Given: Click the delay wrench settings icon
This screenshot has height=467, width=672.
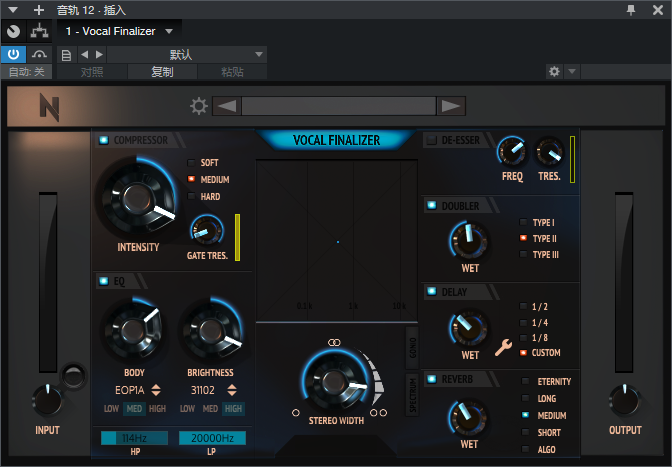Looking at the screenshot, I should (503, 349).
